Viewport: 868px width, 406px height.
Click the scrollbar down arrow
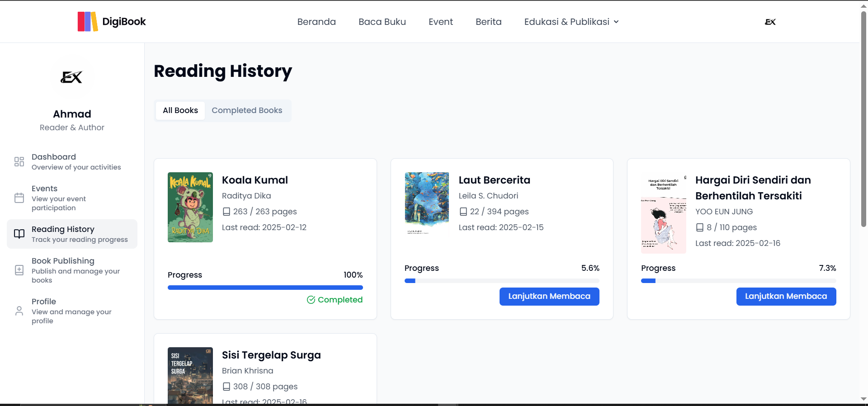[864, 399]
